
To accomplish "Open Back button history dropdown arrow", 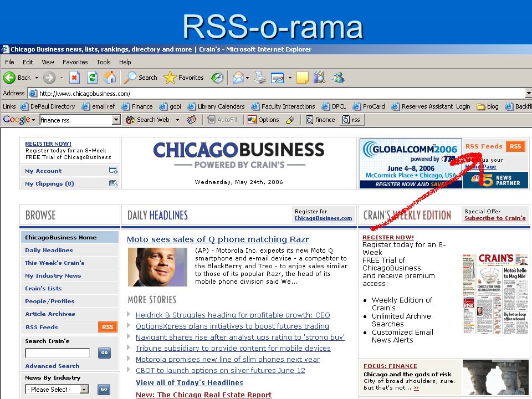I will point(37,78).
